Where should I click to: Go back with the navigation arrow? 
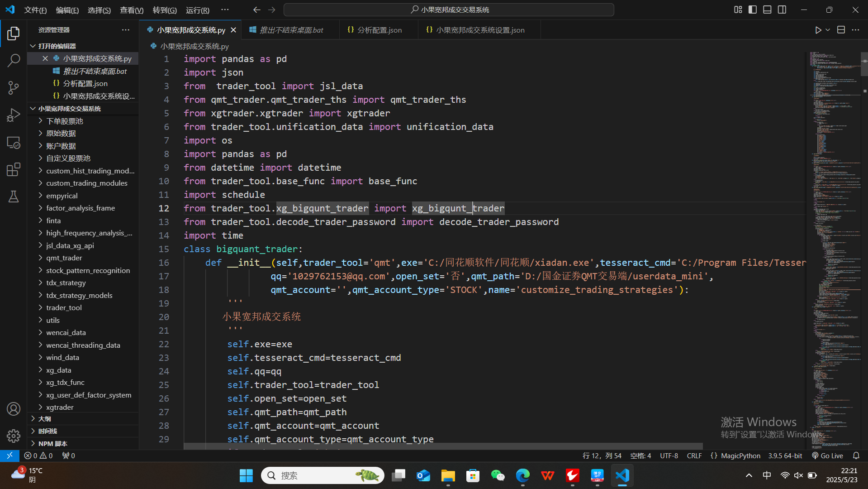pos(256,10)
